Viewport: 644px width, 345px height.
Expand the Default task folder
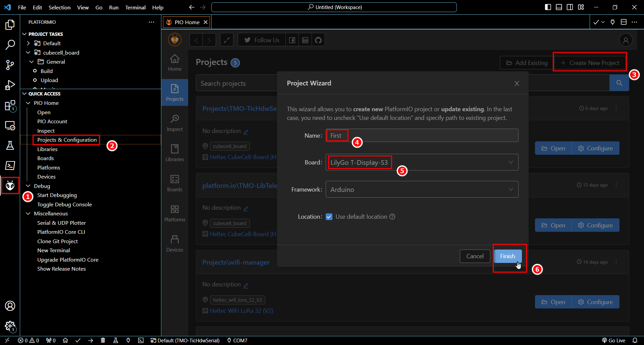click(28, 43)
